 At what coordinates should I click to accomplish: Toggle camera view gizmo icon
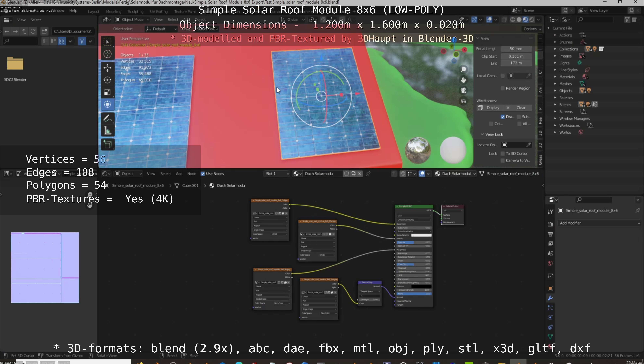[x=463, y=90]
